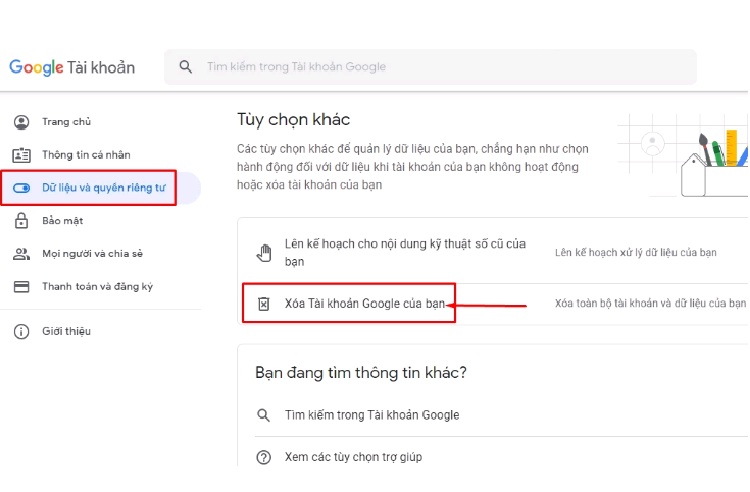
Task: Click the question mark help icon
Action: click(x=264, y=458)
